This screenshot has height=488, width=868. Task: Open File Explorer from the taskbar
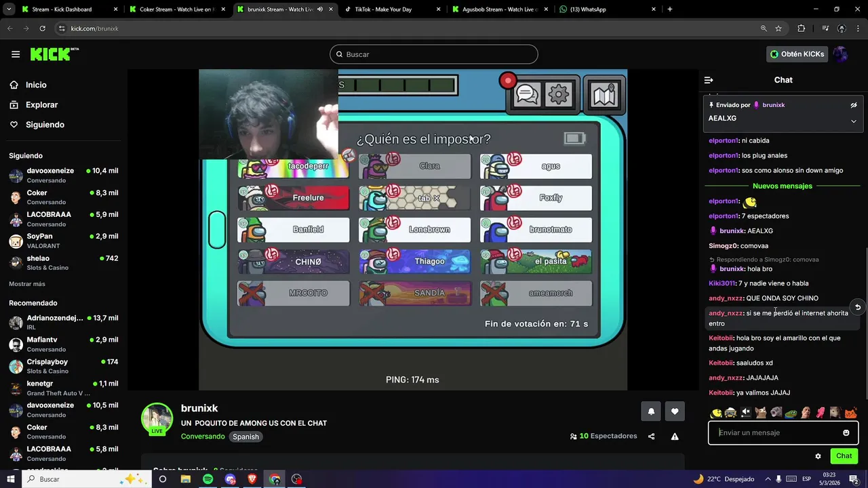(185, 479)
